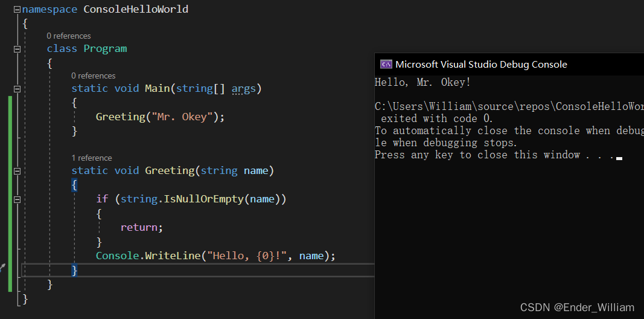Click the "Hello, Mr. Okey!" console output line
Viewport: 644px width, 319px height.
point(422,82)
